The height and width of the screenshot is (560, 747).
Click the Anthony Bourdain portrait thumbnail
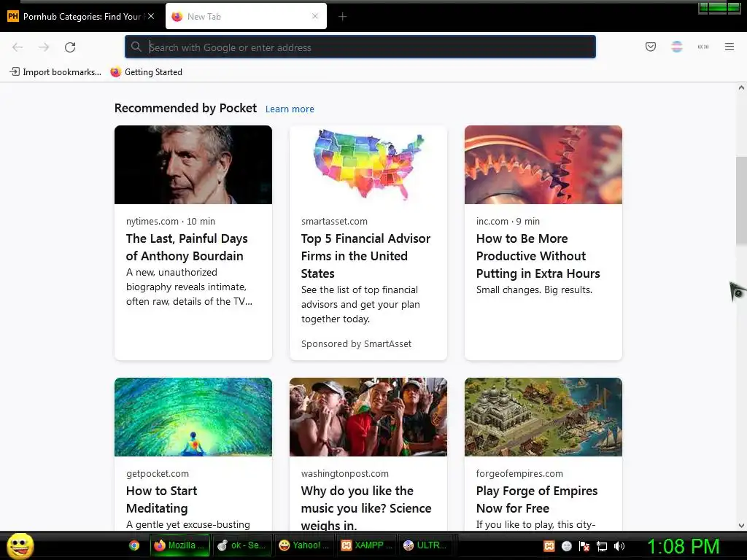193,165
